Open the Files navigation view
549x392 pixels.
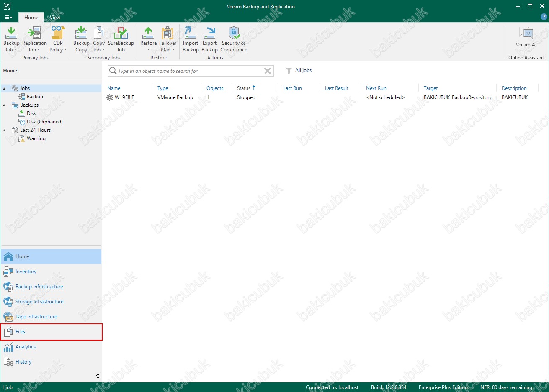(x=51, y=332)
